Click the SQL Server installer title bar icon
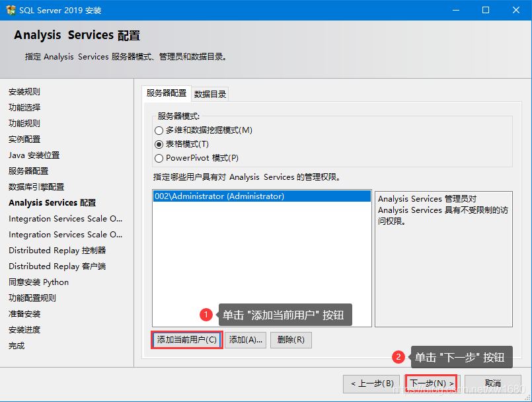 click(11, 11)
